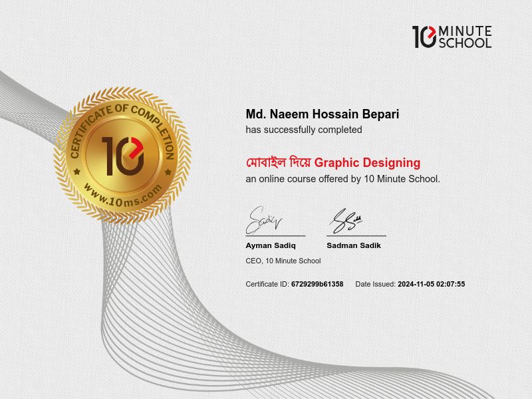
Task: Click the printed name Sadman Sadik
Action: [x=354, y=245]
